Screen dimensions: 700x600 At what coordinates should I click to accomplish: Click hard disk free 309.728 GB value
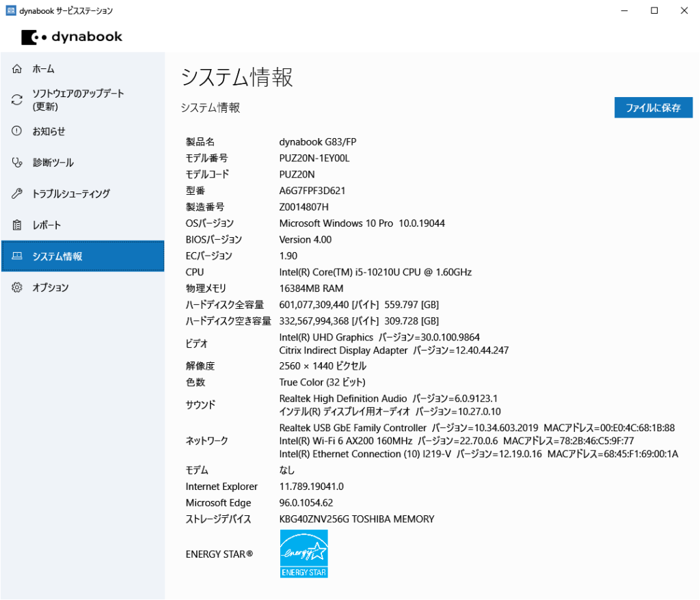(x=359, y=321)
